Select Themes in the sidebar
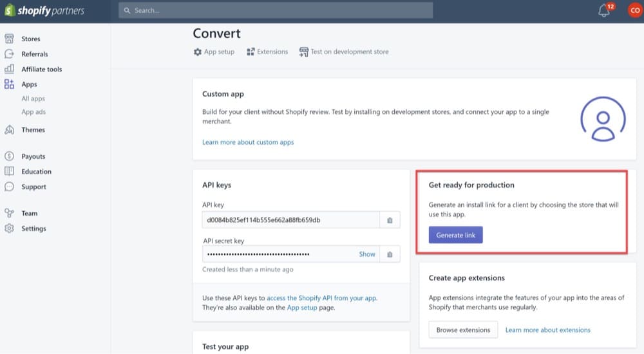644x354 pixels. point(33,130)
